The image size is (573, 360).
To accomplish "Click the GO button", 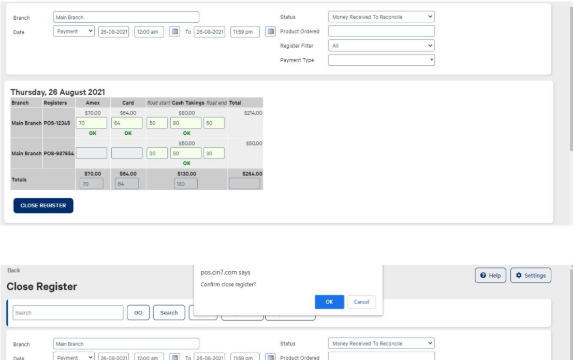I will pos(138,313).
